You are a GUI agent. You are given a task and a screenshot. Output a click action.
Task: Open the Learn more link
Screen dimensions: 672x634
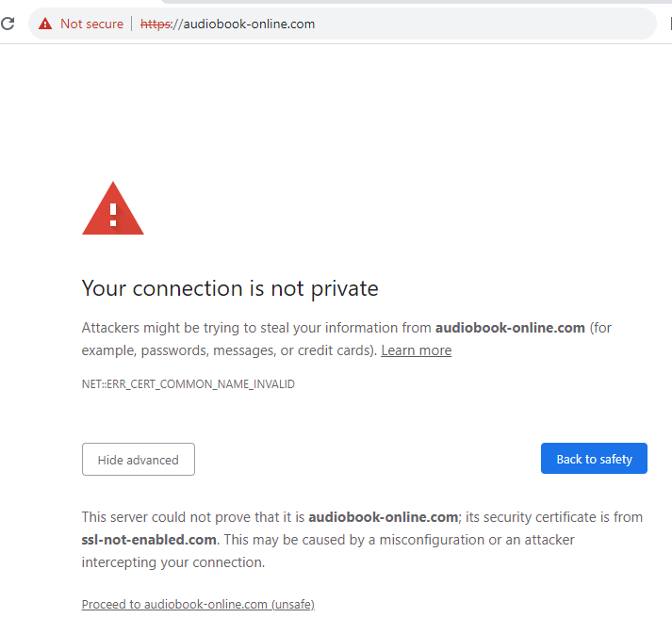pos(416,350)
